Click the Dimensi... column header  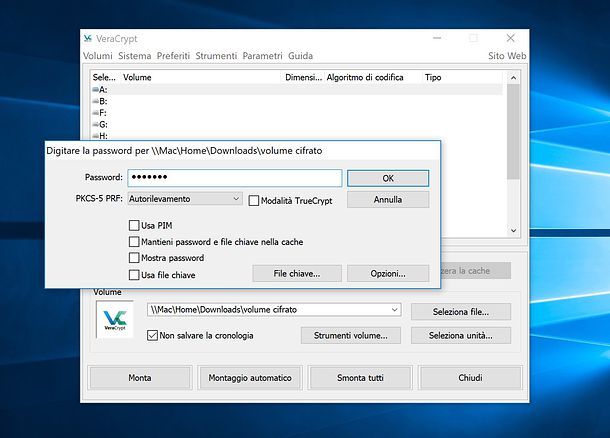click(x=303, y=77)
